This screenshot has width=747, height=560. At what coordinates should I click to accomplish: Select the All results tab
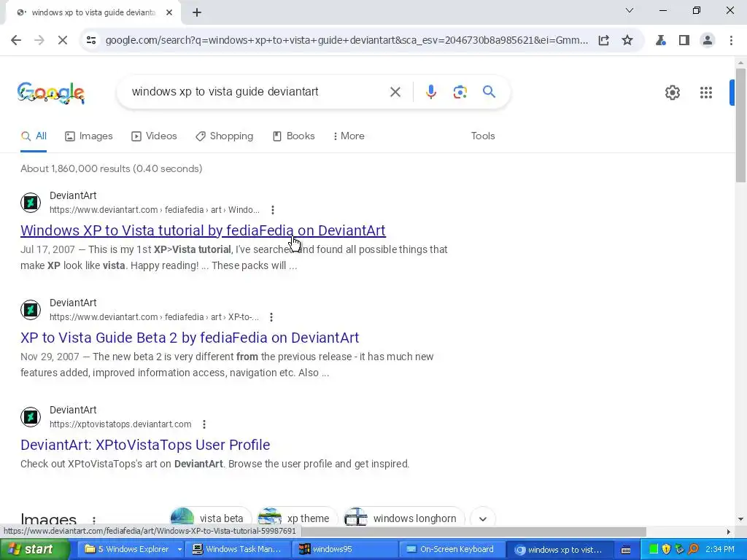34,136
